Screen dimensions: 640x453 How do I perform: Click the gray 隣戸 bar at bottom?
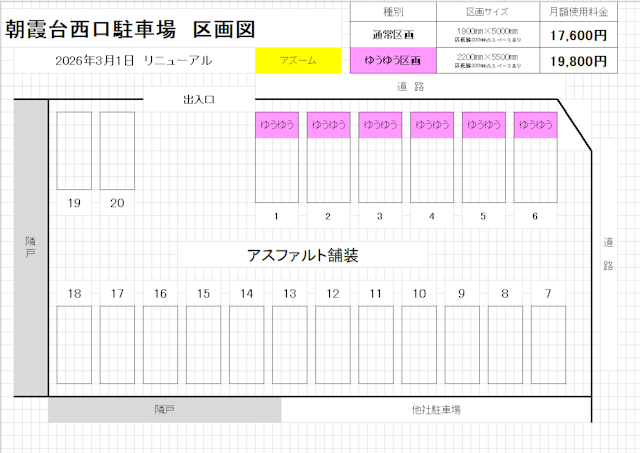pyautogui.click(x=165, y=410)
